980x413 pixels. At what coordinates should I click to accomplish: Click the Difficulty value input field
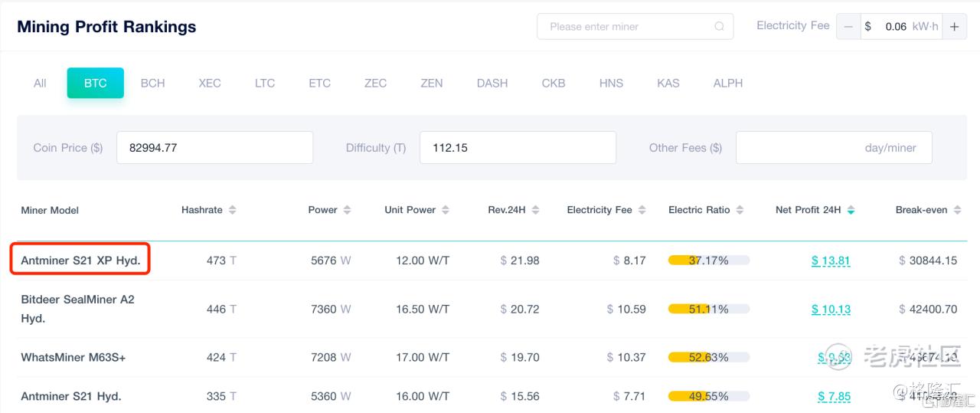518,147
